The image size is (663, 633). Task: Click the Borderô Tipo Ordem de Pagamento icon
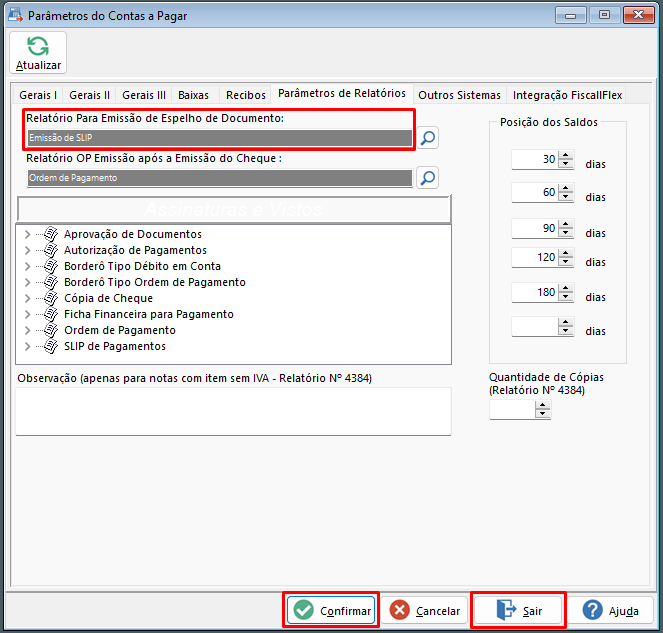pos(51,282)
